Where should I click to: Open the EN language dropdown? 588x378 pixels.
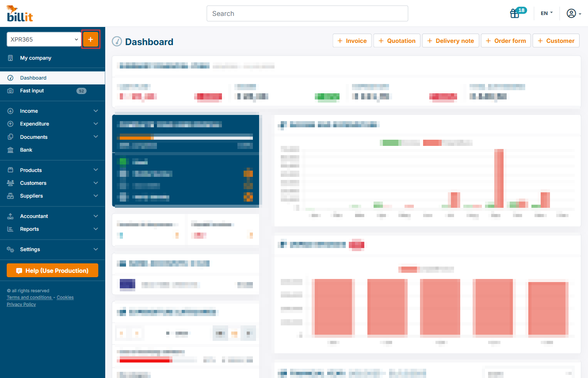point(546,13)
